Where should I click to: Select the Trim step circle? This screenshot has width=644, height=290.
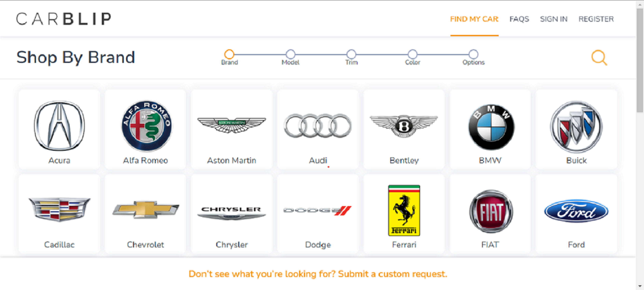tap(351, 54)
